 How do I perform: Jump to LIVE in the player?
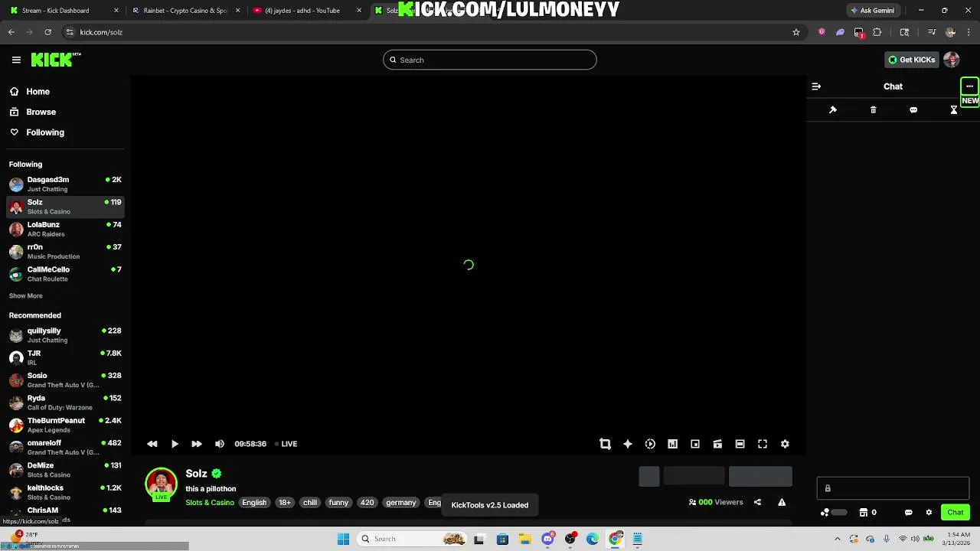[286, 444]
